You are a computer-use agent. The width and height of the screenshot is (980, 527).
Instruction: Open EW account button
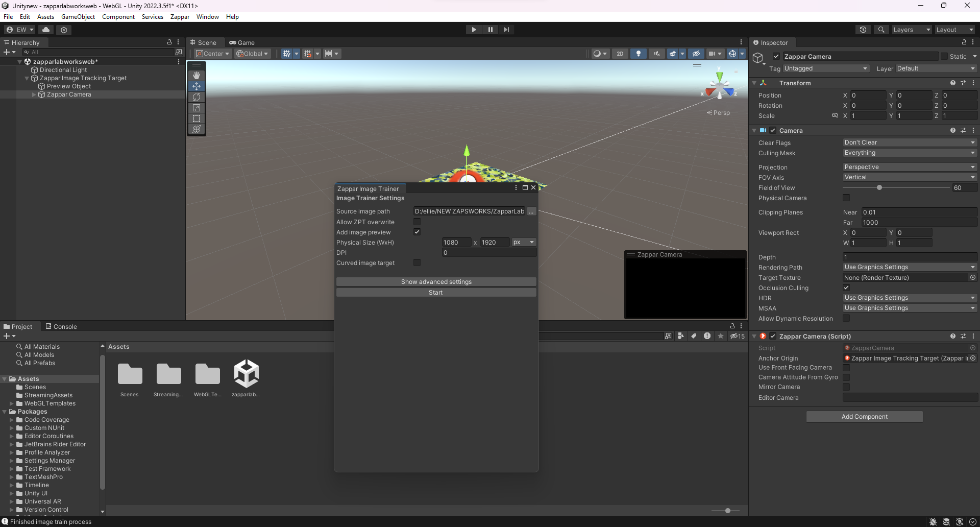pos(20,30)
